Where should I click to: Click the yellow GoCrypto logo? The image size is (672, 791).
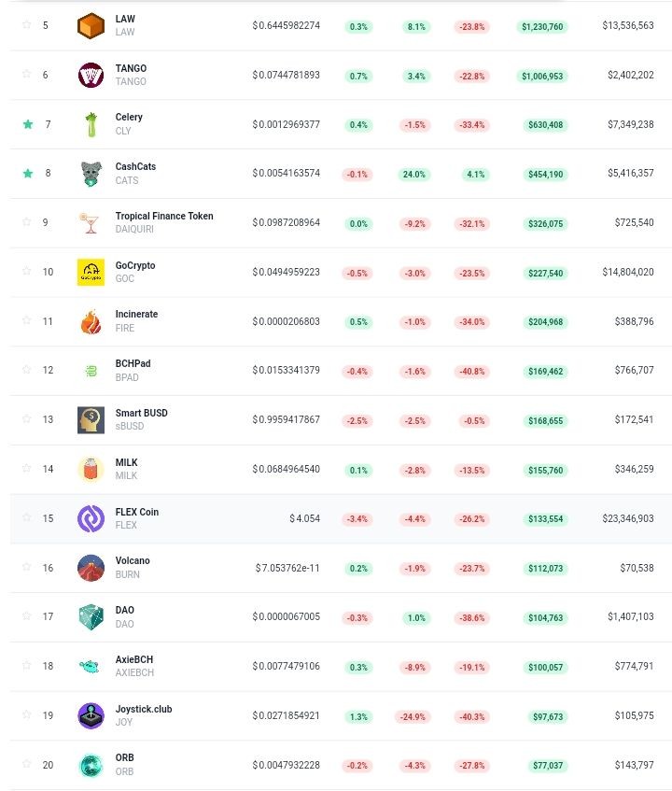(91, 272)
